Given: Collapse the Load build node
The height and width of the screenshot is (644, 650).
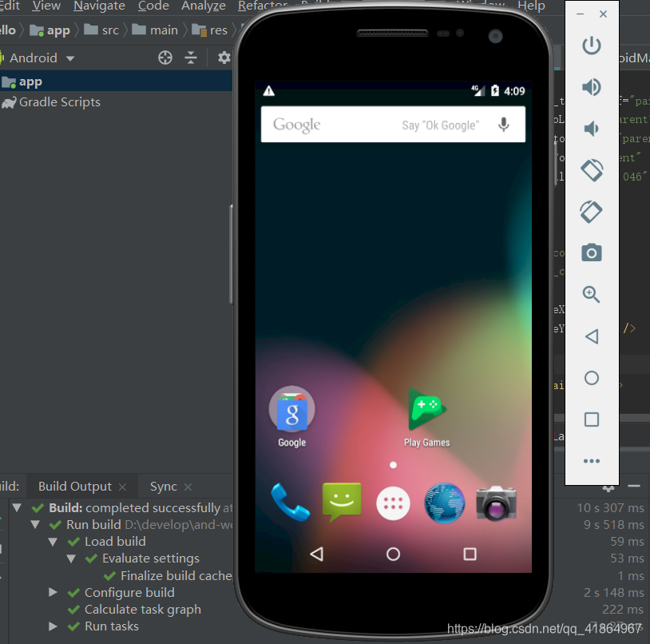Looking at the screenshot, I should point(53,542).
